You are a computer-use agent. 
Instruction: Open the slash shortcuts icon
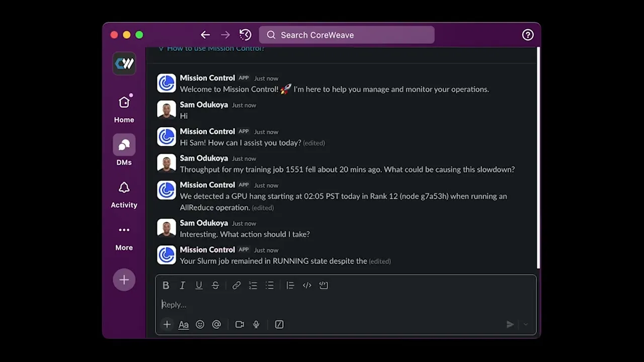click(x=279, y=324)
